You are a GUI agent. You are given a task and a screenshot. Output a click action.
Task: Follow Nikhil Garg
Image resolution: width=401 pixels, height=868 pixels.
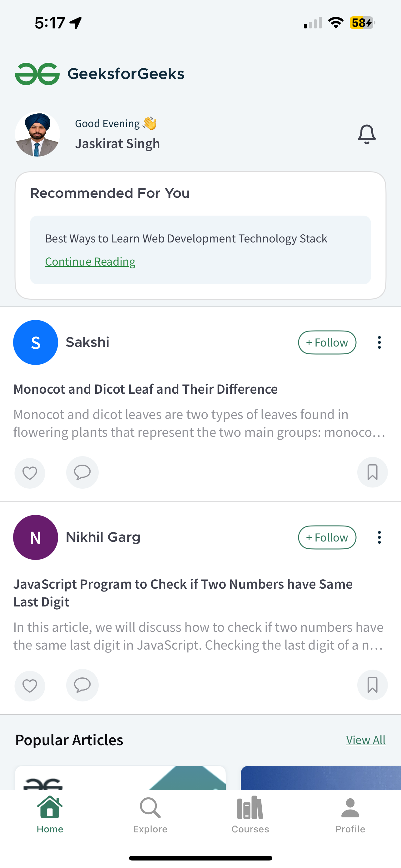pos(327,537)
